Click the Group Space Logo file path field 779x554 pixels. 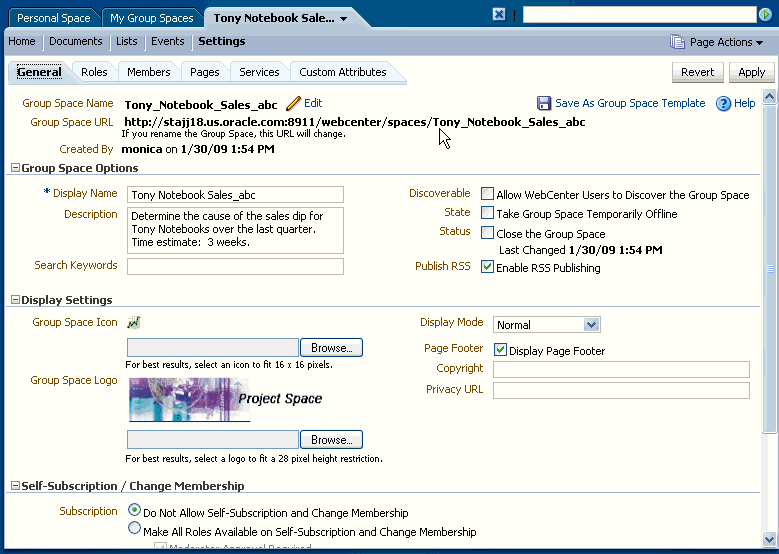(x=213, y=440)
